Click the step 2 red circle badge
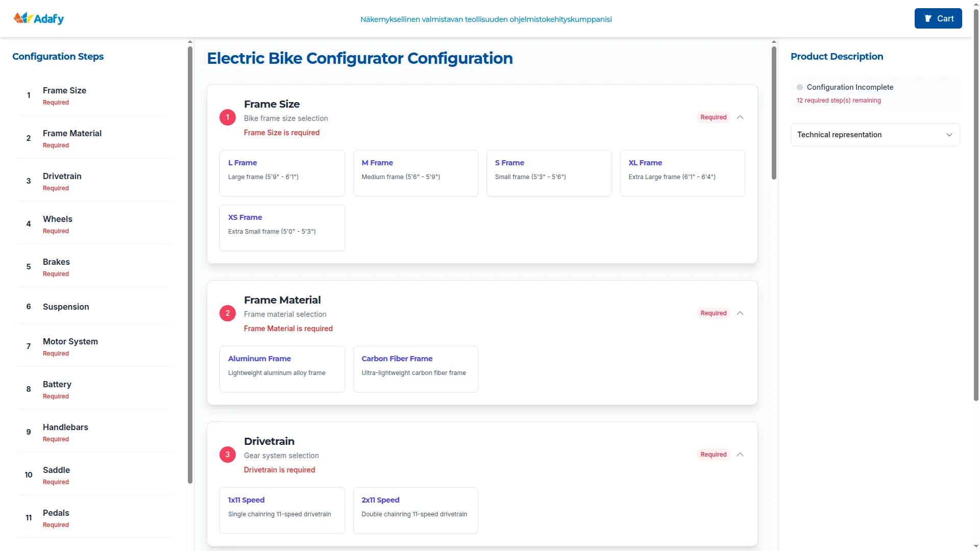The image size is (980, 551). pos(228,313)
